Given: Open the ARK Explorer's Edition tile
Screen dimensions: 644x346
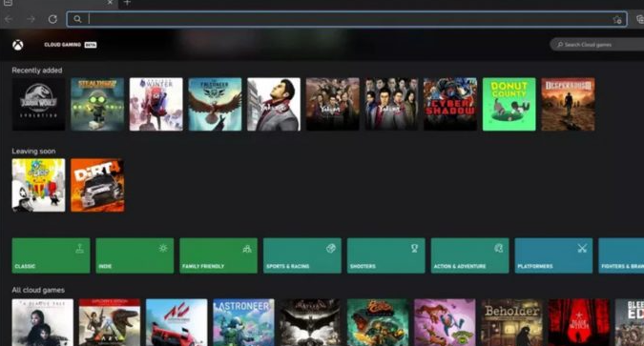Looking at the screenshot, I should [x=110, y=322].
